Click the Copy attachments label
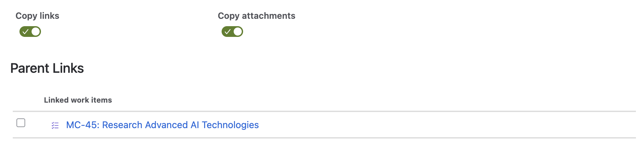 pyautogui.click(x=257, y=16)
